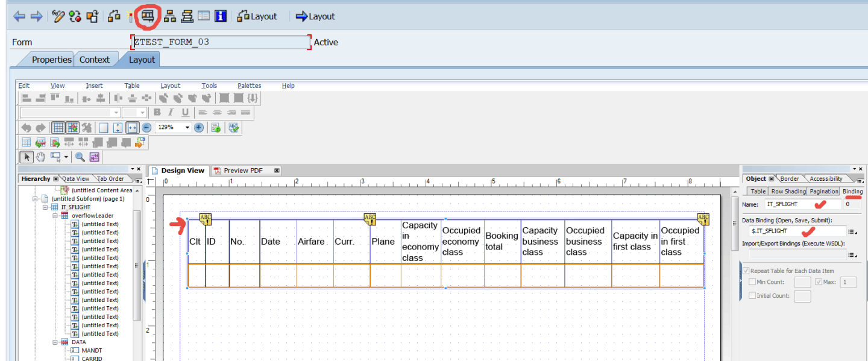Toggle the snap to grid icon

pyautogui.click(x=72, y=128)
